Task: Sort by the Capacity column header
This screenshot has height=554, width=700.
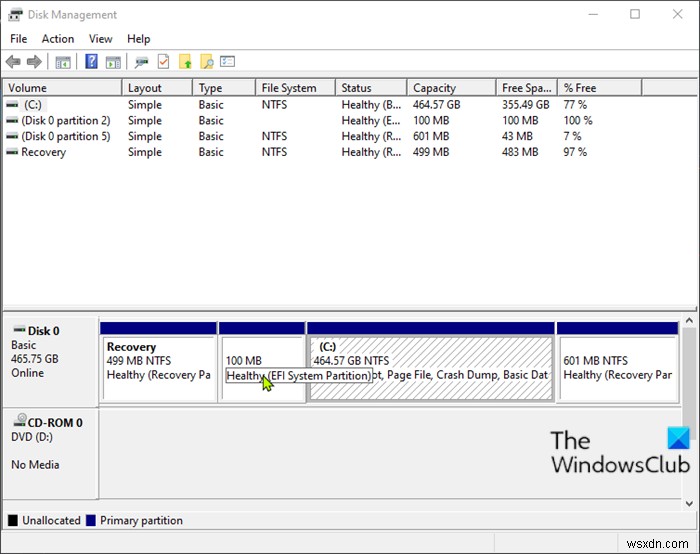Action: (x=452, y=88)
